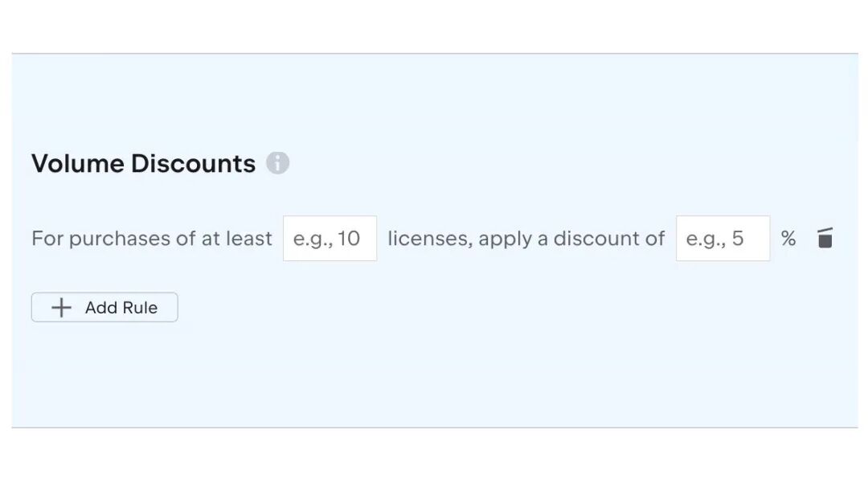Remove this volume discount rule row

click(x=825, y=238)
